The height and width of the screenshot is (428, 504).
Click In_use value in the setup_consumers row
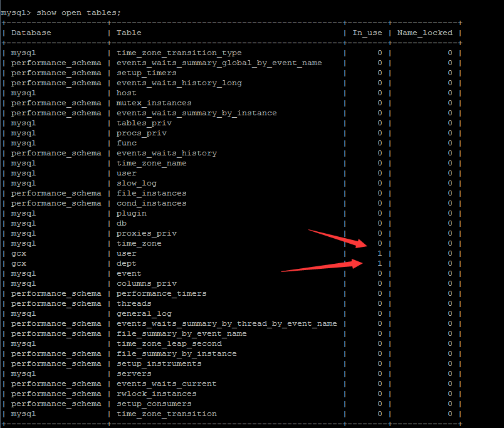coord(380,404)
